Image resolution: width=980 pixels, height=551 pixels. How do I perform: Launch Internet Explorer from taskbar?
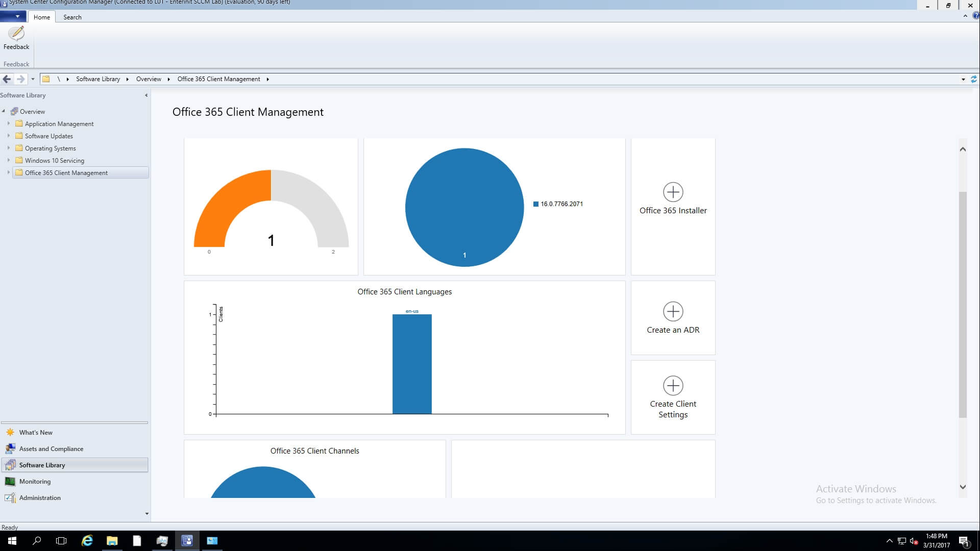pyautogui.click(x=87, y=541)
